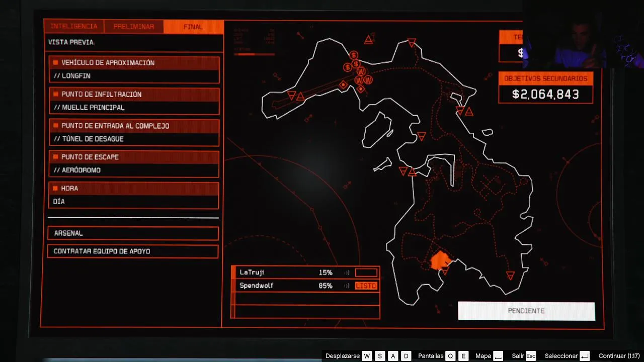Click down-triangle marker at north tip
This screenshot has height=362, width=644.
coord(412,43)
